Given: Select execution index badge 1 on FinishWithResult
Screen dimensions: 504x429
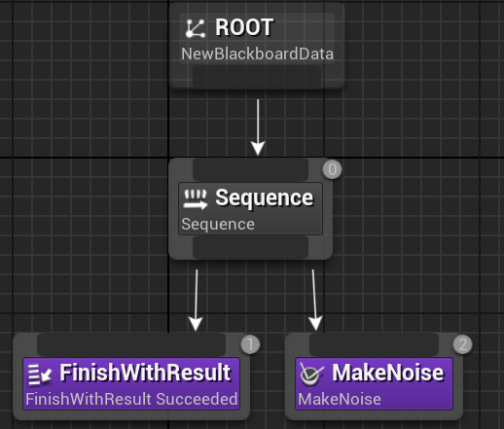Looking at the screenshot, I should 250,344.
